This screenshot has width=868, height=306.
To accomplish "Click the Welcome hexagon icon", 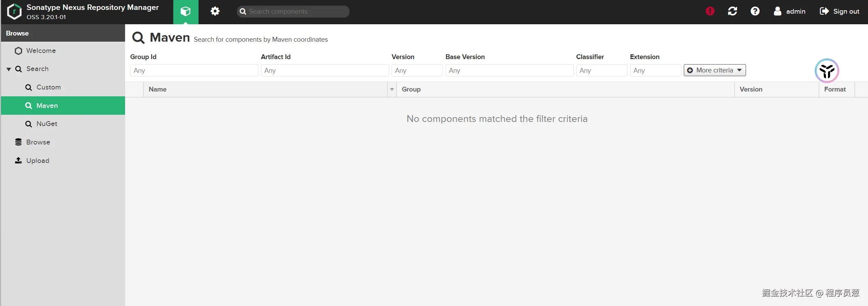I will tap(18, 51).
